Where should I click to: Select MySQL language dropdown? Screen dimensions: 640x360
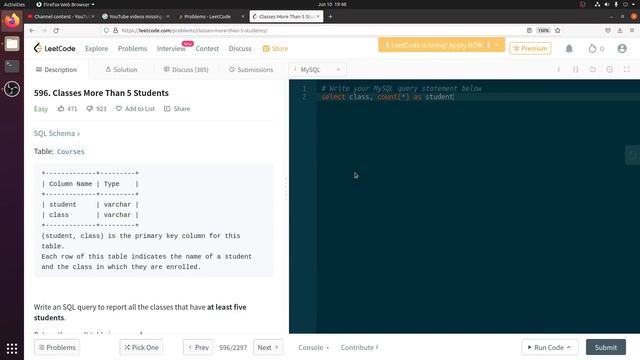click(317, 69)
